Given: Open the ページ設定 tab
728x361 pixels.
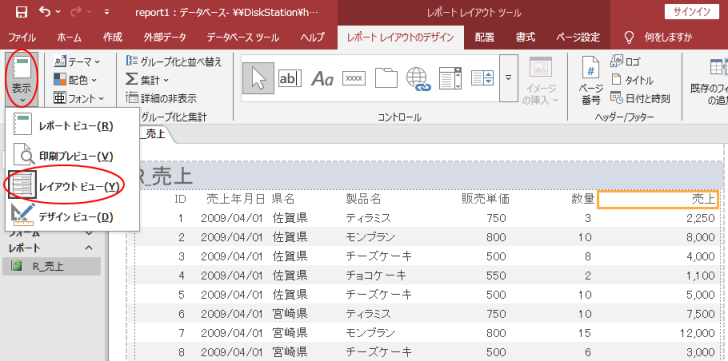Looking at the screenshot, I should [x=578, y=38].
